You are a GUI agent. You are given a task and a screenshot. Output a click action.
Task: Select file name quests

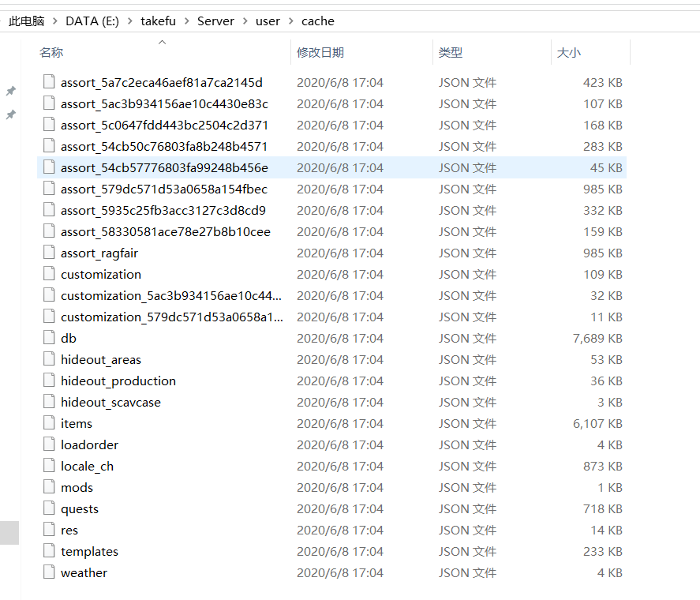80,509
